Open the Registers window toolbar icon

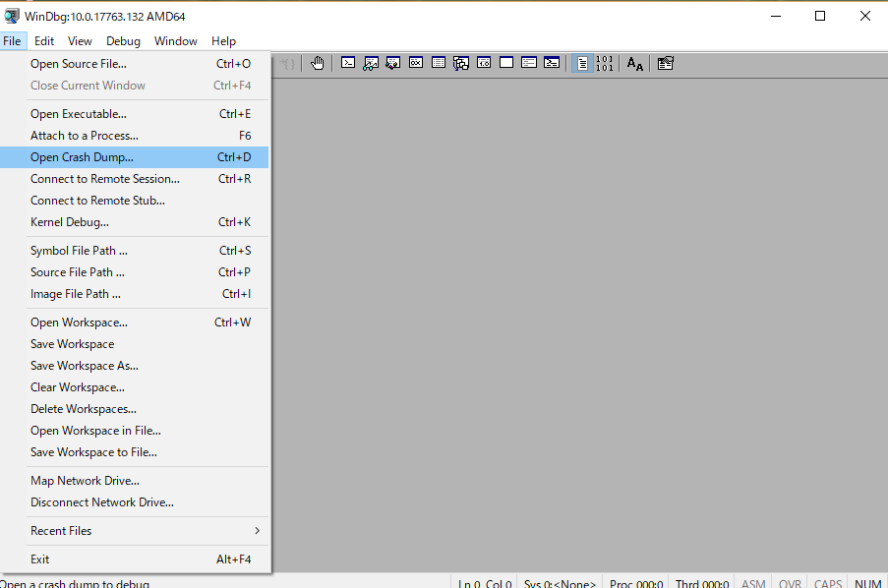coord(416,63)
